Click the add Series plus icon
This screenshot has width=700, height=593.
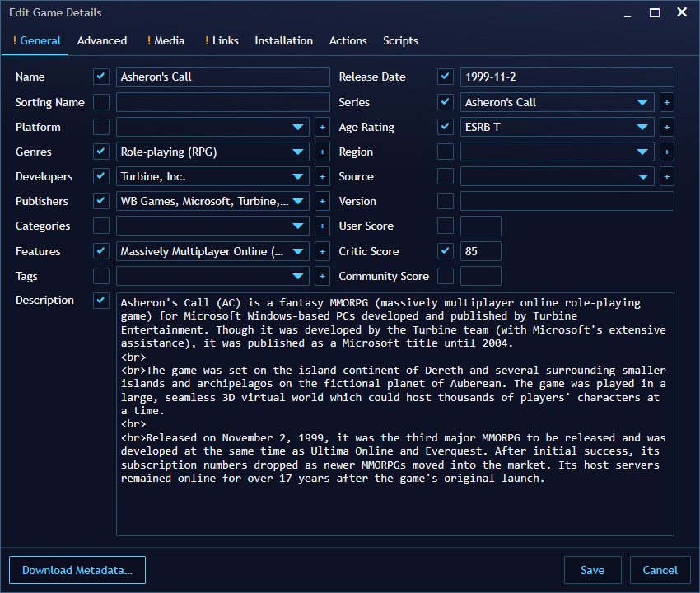666,102
